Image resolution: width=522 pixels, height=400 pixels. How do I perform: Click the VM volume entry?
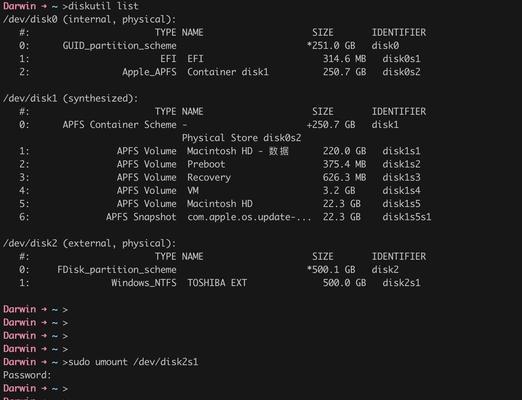point(219,191)
